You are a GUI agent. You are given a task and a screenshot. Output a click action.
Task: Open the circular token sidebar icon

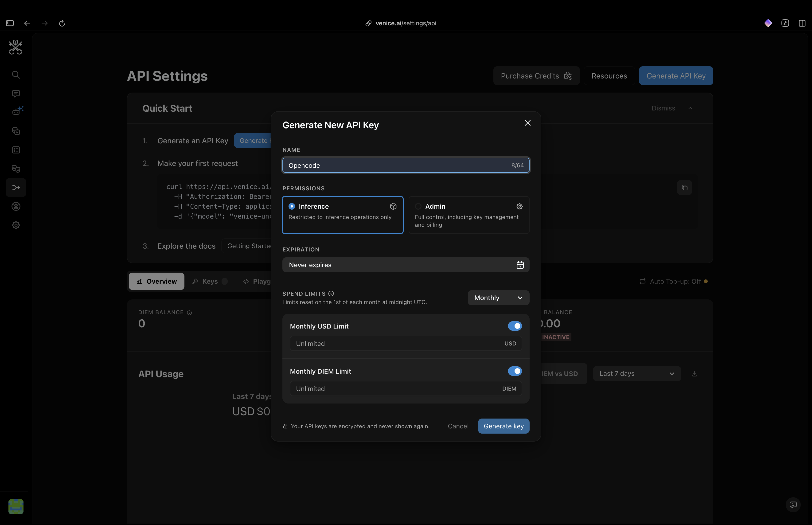16,206
